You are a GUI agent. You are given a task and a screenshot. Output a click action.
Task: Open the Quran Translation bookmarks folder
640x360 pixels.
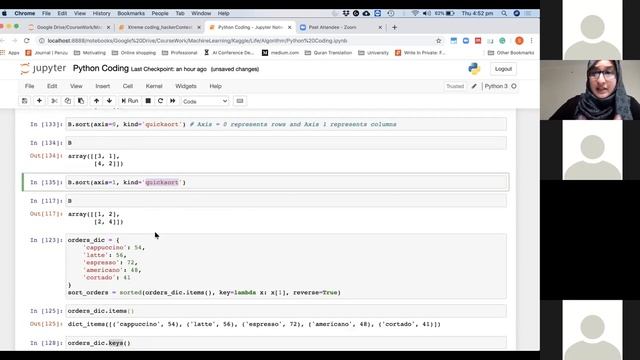point(328,53)
